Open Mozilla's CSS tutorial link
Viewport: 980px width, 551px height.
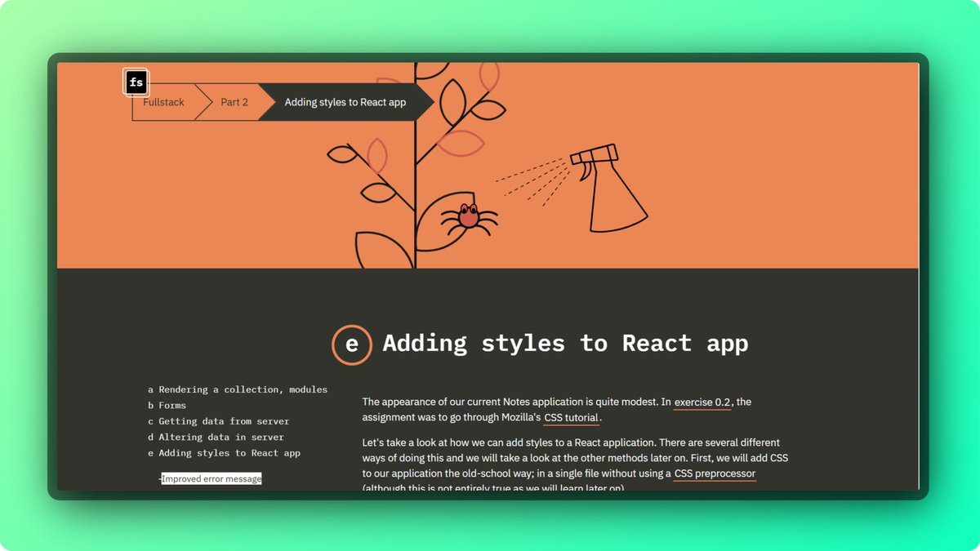pos(572,418)
